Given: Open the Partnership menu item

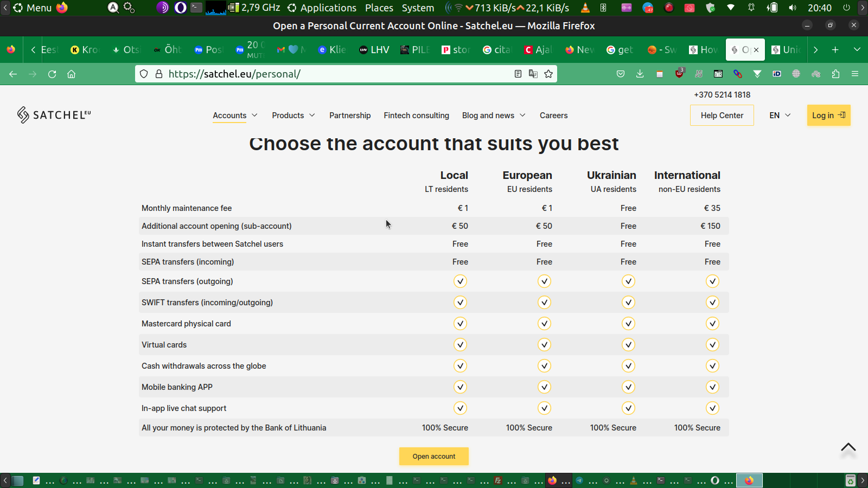Looking at the screenshot, I should [x=350, y=115].
